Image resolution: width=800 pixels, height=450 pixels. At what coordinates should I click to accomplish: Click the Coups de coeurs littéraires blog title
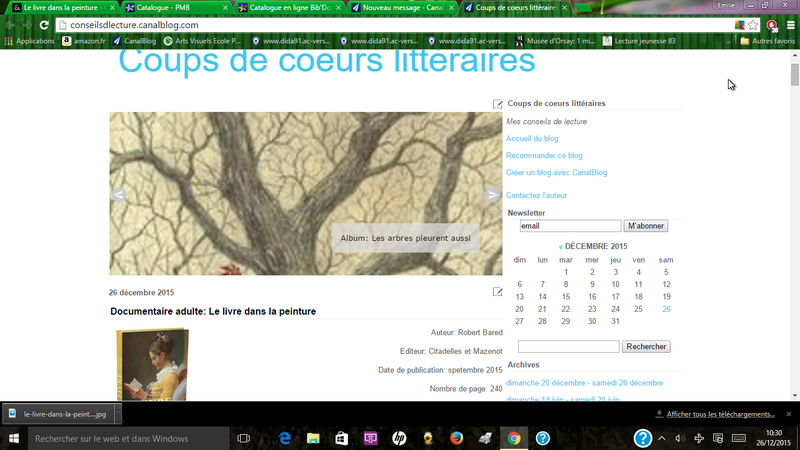[x=327, y=61]
